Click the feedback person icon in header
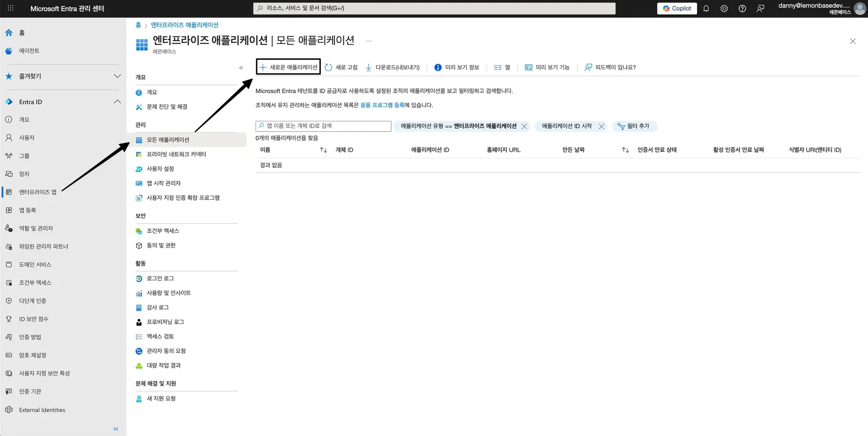 point(760,9)
